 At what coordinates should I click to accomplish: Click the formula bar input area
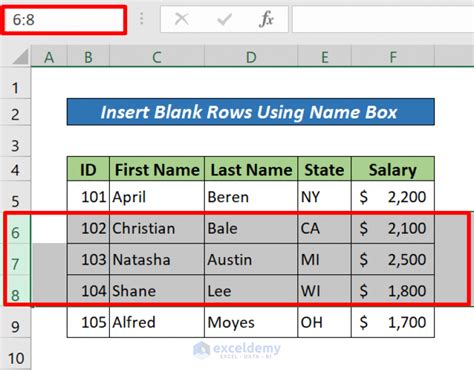click(383, 20)
